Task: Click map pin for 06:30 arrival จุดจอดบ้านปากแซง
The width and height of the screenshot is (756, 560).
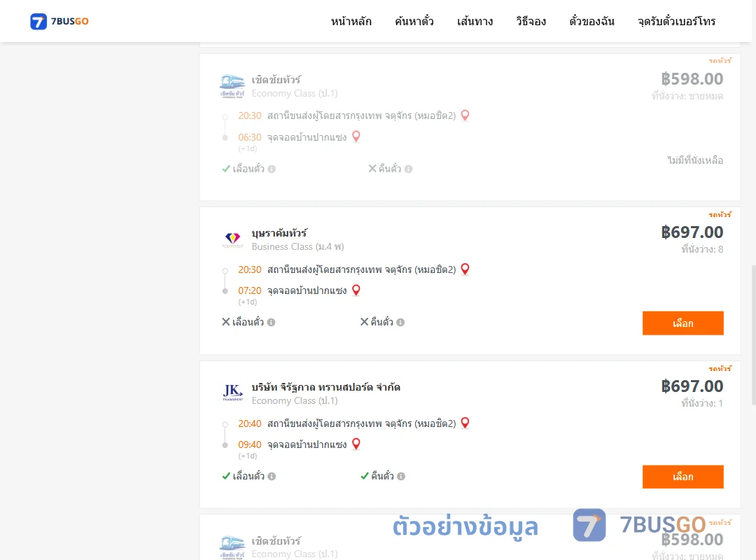Action: coord(356,136)
